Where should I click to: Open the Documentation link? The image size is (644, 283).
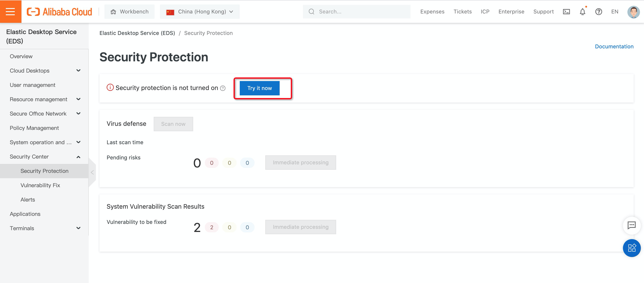click(614, 47)
